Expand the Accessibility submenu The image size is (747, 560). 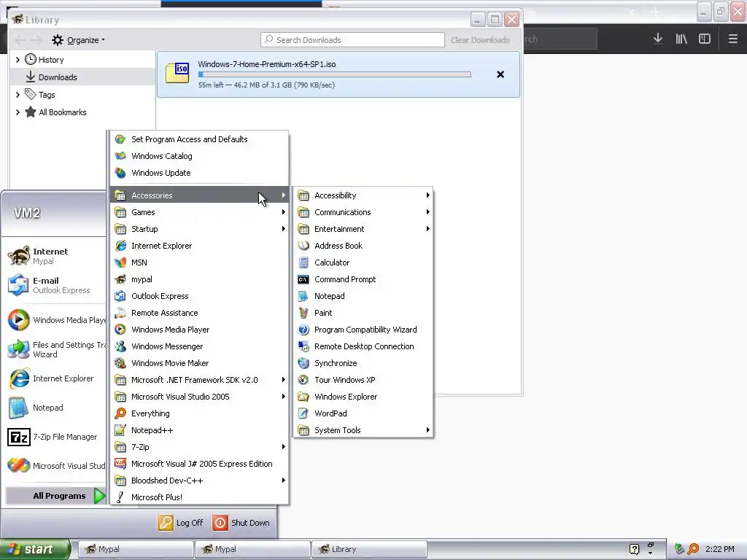pos(363,195)
